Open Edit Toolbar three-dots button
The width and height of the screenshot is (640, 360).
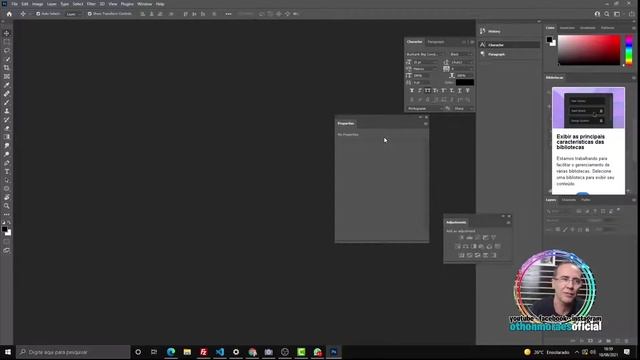click(7, 214)
